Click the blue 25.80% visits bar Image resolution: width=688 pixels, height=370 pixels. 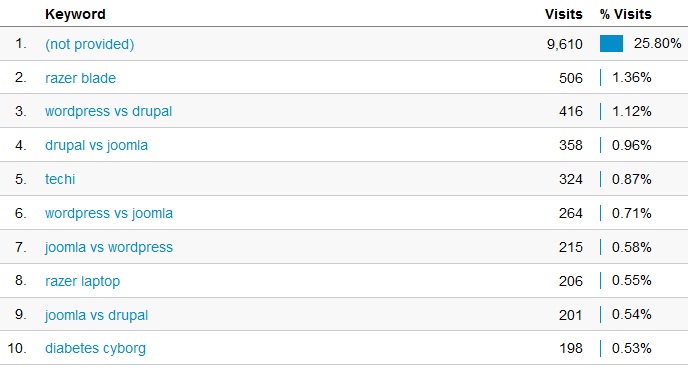coord(611,44)
